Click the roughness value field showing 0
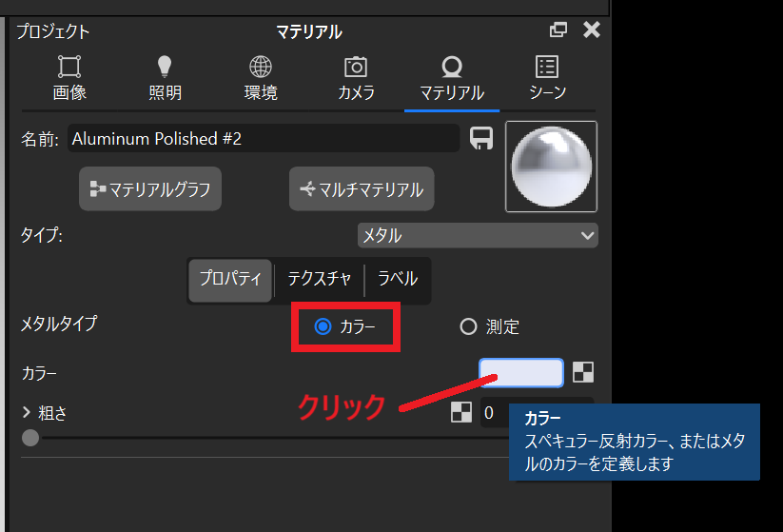Viewport: 783px width, 532px height. click(x=495, y=413)
